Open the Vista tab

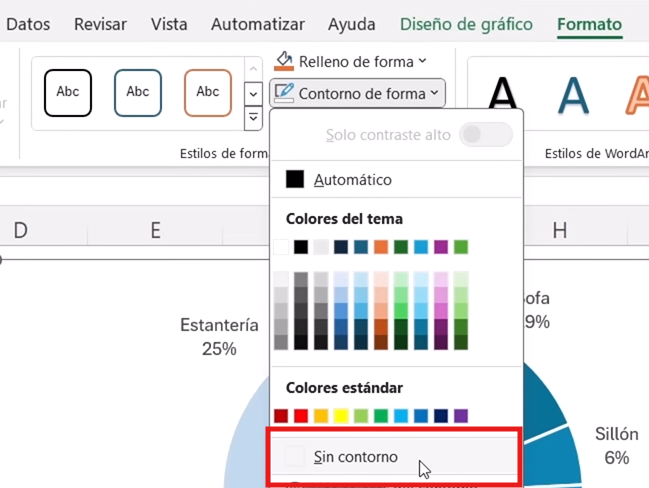[169, 24]
